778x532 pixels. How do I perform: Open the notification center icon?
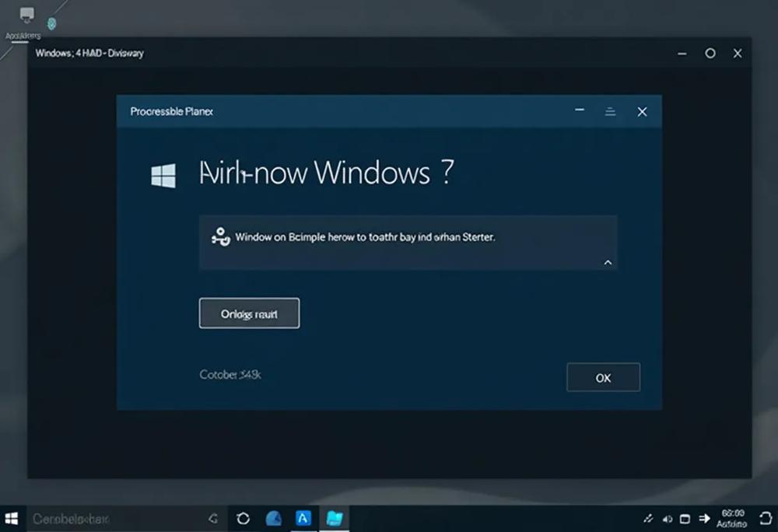click(x=766, y=519)
